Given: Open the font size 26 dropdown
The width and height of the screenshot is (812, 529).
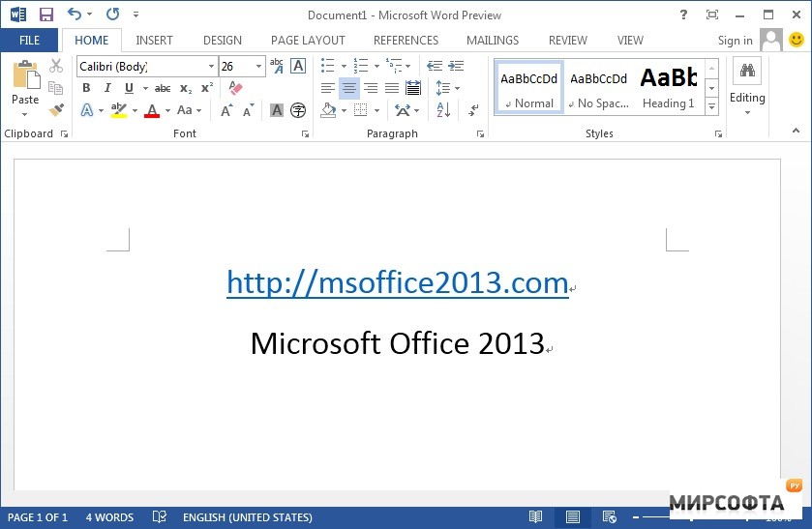Looking at the screenshot, I should pos(258,67).
